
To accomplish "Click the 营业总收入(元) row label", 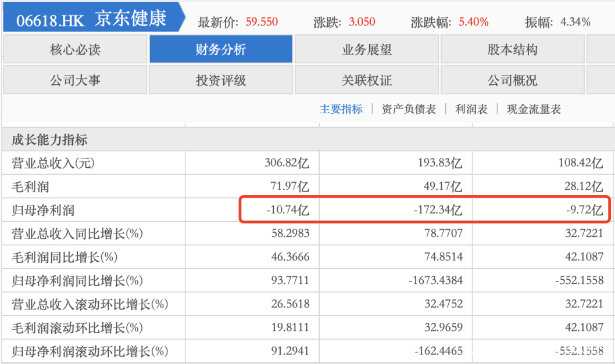I will coord(53,163).
